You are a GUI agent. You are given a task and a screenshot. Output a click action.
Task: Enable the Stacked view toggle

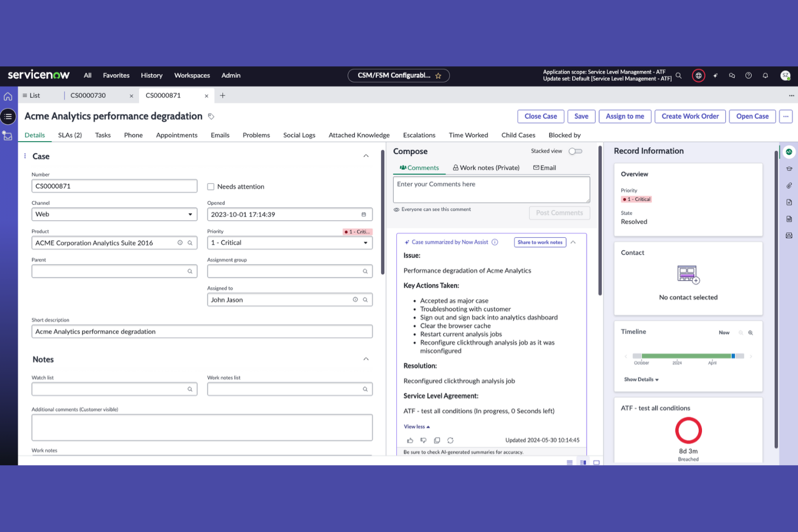[575, 151]
